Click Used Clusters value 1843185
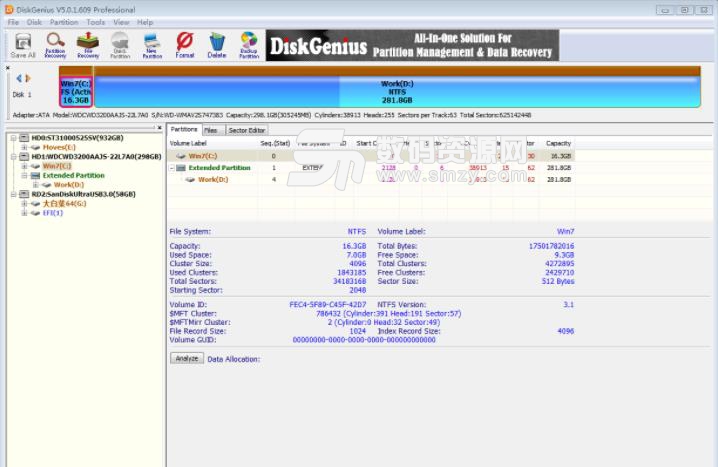Viewport: 718px width, 467px height. 352,272
